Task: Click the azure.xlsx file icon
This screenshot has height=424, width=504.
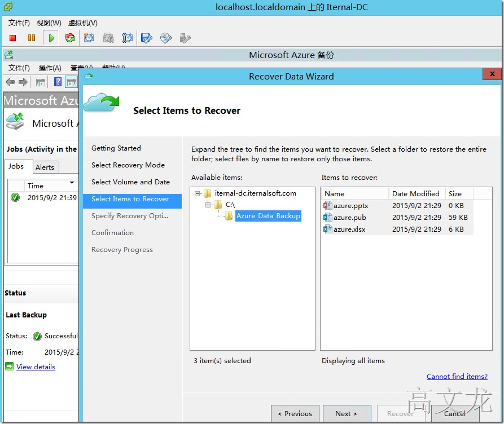Action: [x=327, y=229]
